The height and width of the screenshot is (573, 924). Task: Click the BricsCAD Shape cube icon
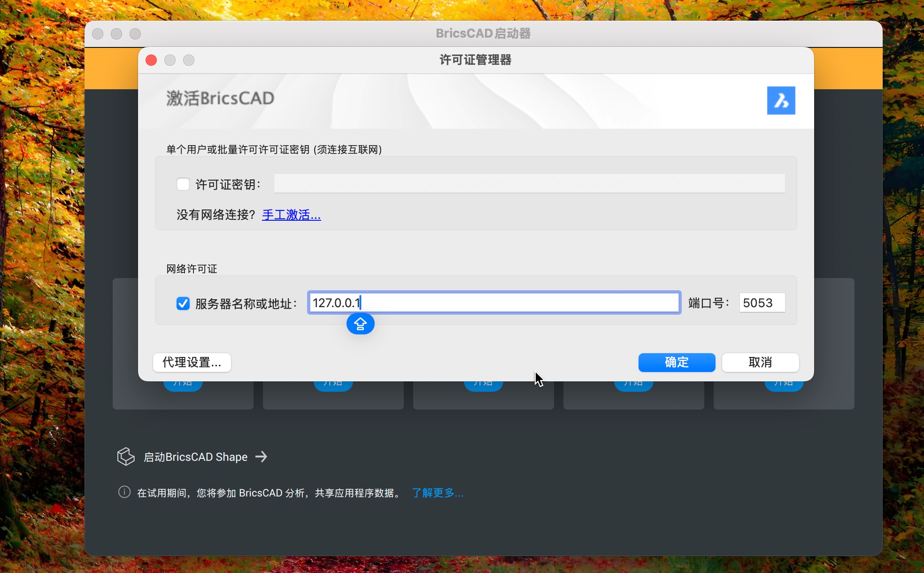pyautogui.click(x=126, y=457)
